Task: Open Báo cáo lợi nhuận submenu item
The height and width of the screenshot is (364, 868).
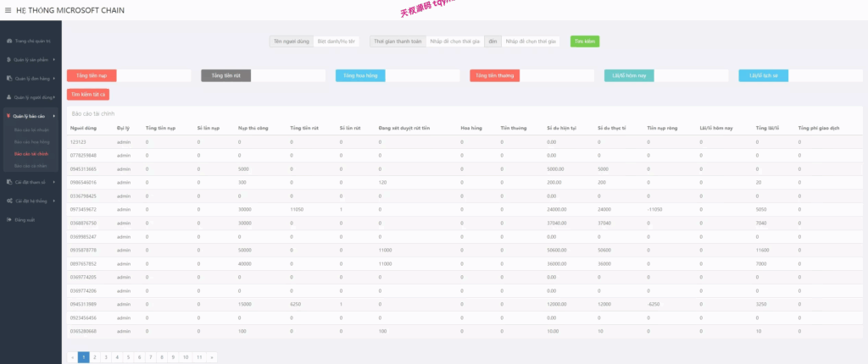Action: coord(31,130)
